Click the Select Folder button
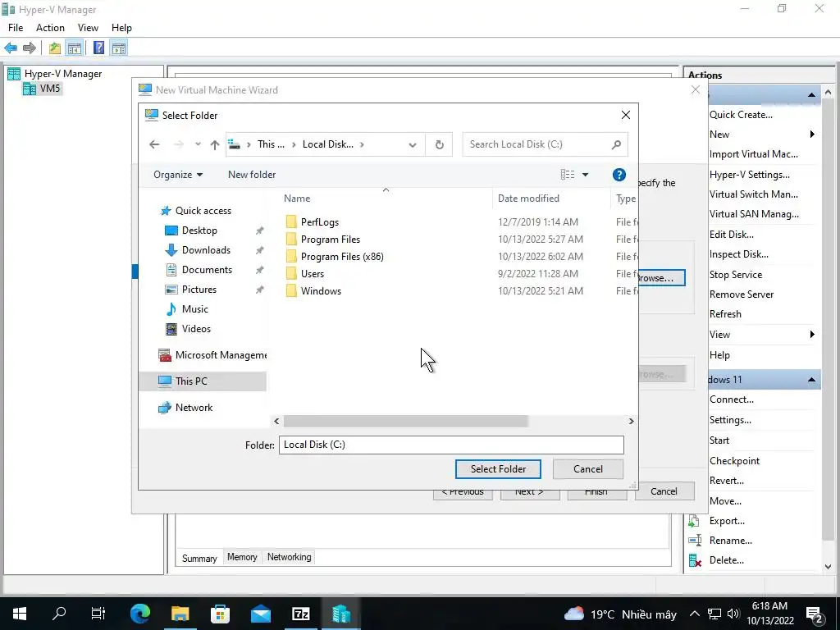Image resolution: width=840 pixels, height=630 pixels. (498, 469)
